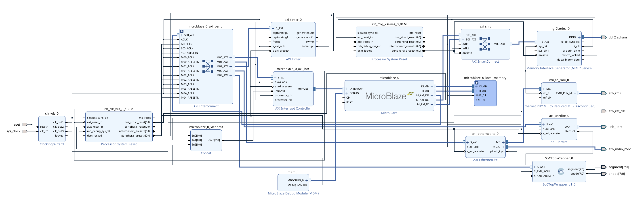The image size is (644, 211).
Task: Click the rst_mig_7series_0_81M block title
Action: (389, 24)
